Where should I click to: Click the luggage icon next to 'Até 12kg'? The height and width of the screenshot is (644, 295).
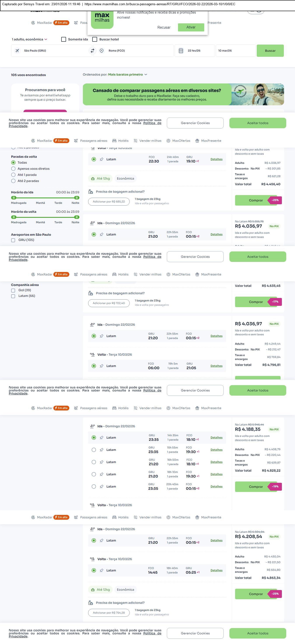(x=93, y=178)
